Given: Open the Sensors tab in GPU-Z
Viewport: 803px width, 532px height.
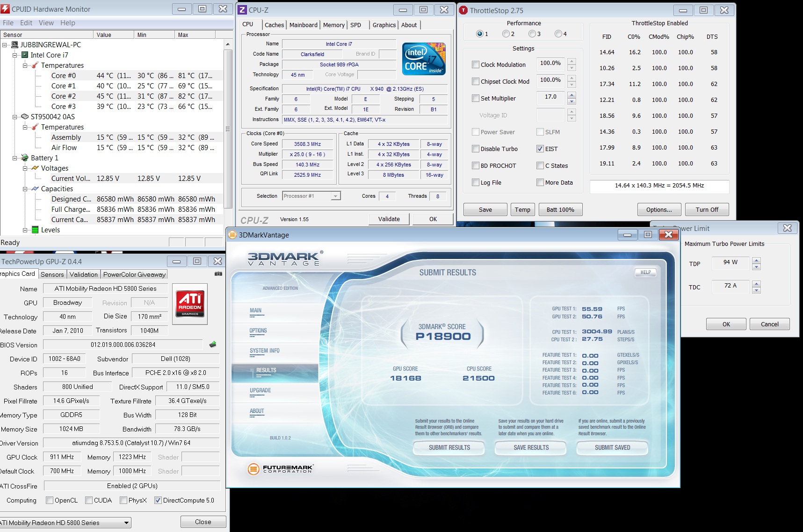Looking at the screenshot, I should click(52, 274).
